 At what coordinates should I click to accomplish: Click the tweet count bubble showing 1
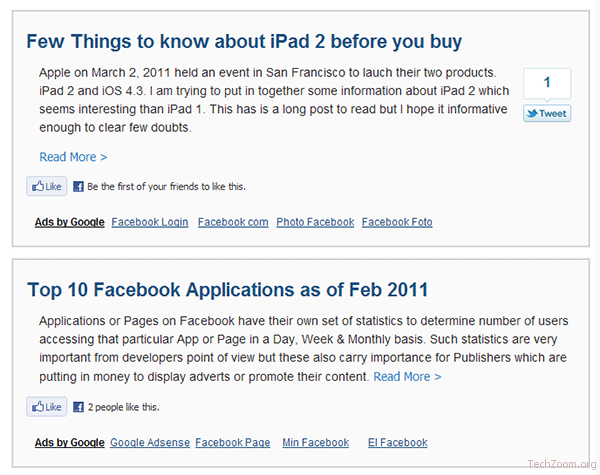click(x=547, y=83)
